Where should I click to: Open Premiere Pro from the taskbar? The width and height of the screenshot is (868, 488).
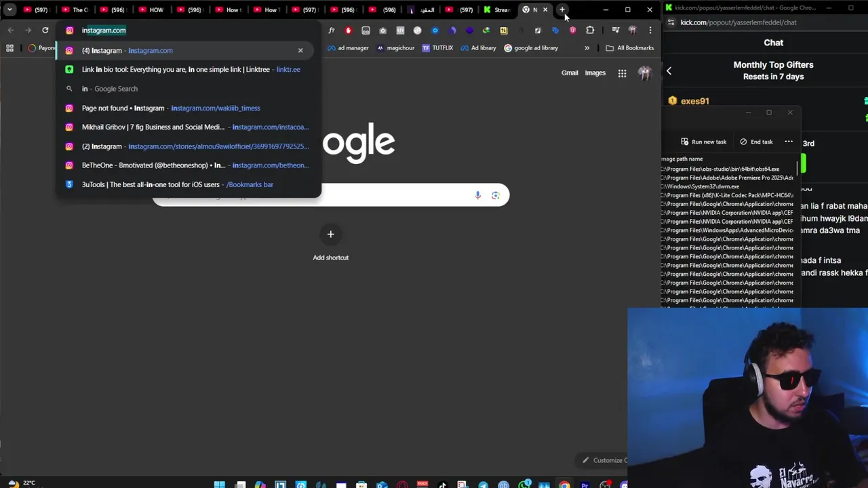click(x=585, y=485)
